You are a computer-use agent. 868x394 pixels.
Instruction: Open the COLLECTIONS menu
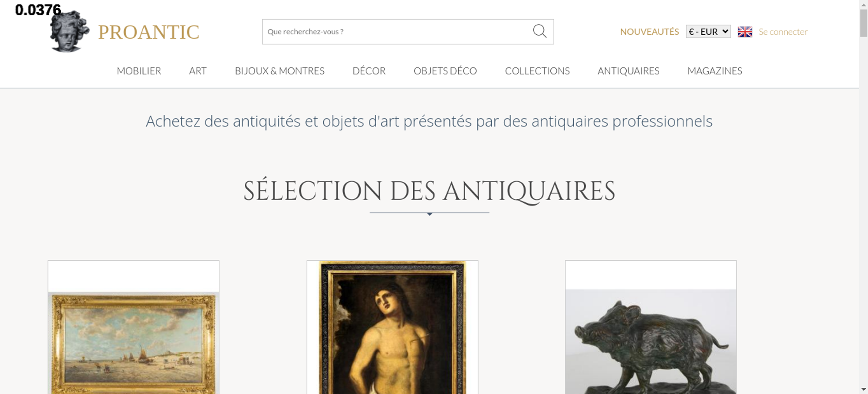pyautogui.click(x=537, y=71)
